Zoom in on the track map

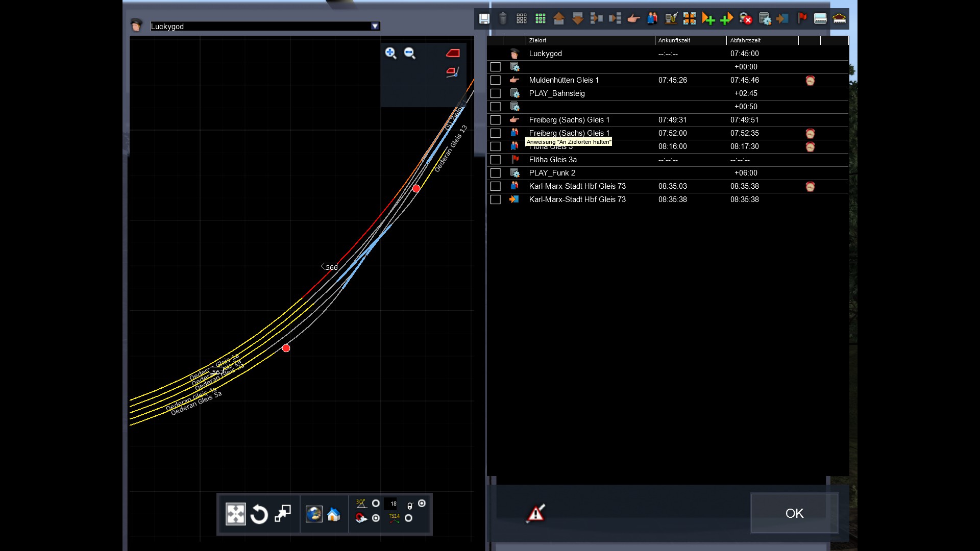click(x=390, y=53)
